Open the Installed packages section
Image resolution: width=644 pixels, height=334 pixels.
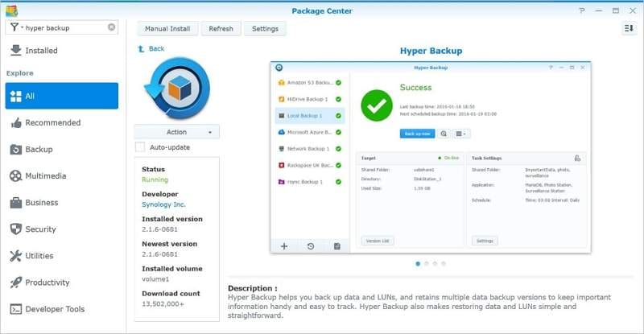pyautogui.click(x=62, y=51)
